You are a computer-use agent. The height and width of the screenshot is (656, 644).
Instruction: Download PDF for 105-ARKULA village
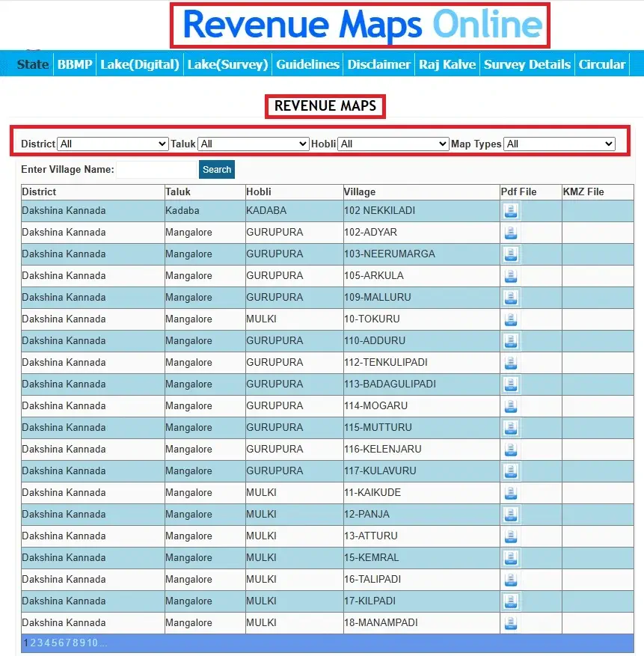click(511, 276)
